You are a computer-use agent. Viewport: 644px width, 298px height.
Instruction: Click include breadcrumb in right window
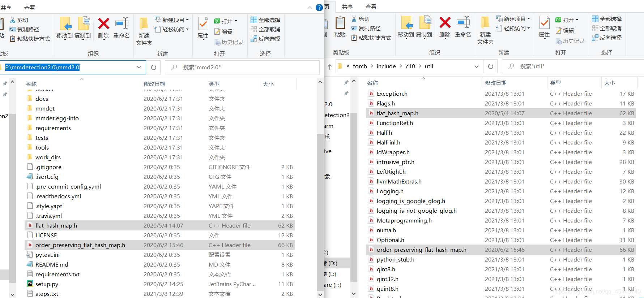pyautogui.click(x=386, y=66)
